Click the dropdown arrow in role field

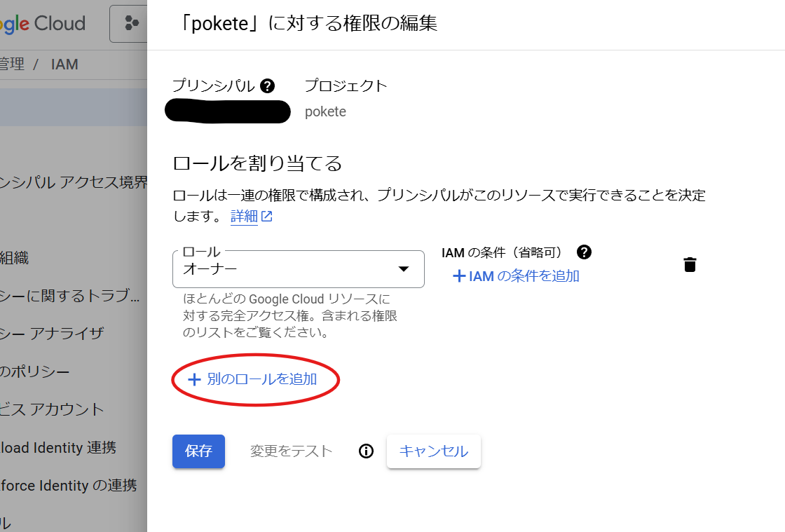tap(404, 269)
